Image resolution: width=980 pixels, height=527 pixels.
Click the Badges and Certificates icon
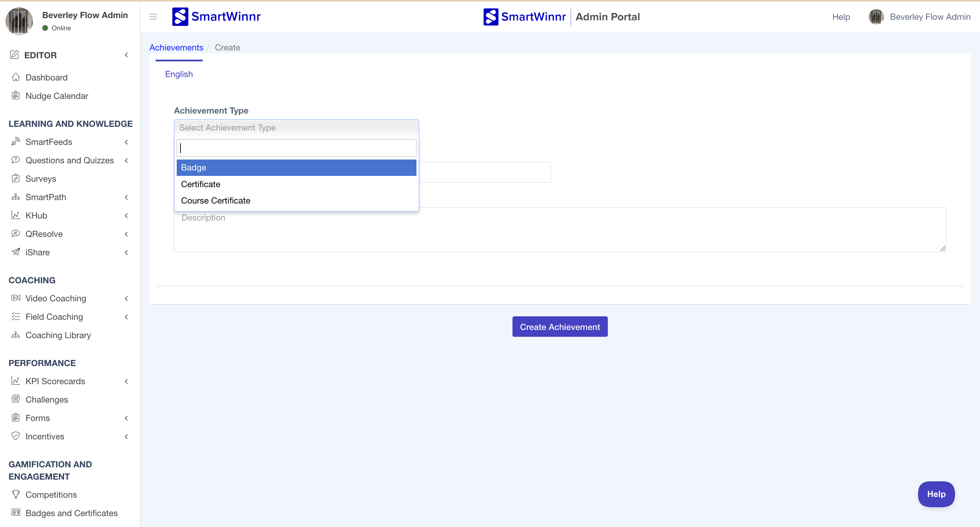pos(16,513)
